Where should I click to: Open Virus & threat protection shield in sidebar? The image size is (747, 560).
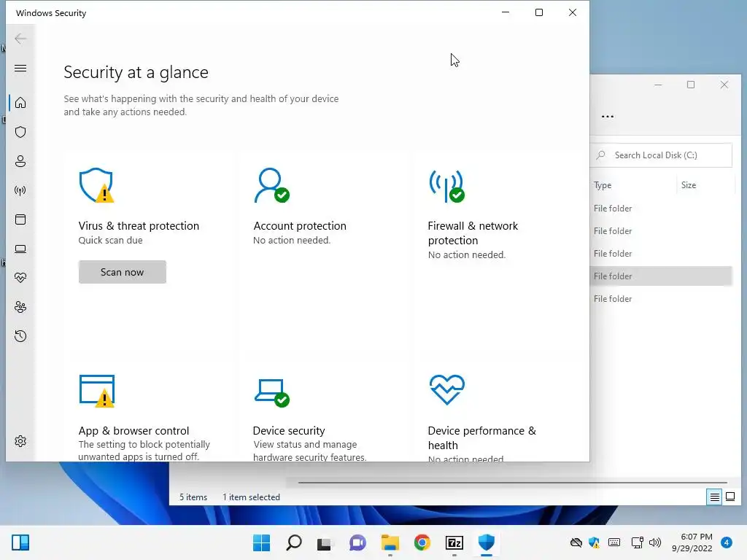(20, 132)
